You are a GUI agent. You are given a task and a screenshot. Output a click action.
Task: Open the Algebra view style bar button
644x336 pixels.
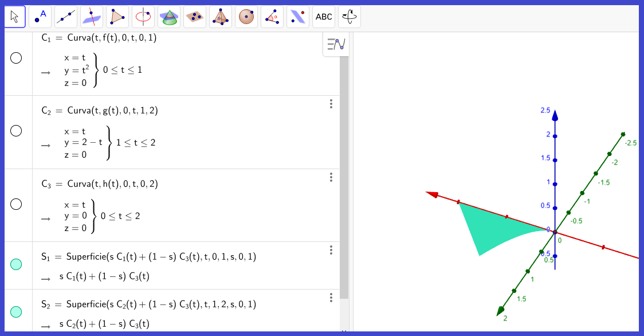(335, 44)
